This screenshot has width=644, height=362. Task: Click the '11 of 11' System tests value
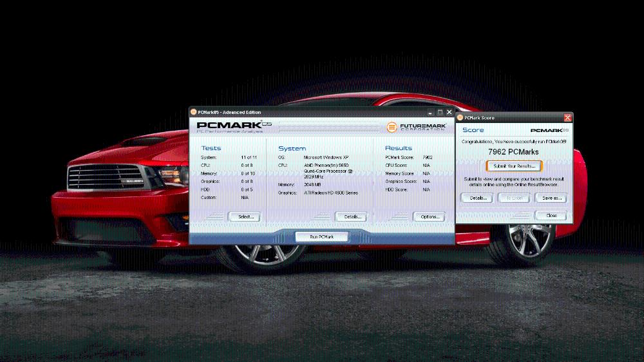point(249,157)
